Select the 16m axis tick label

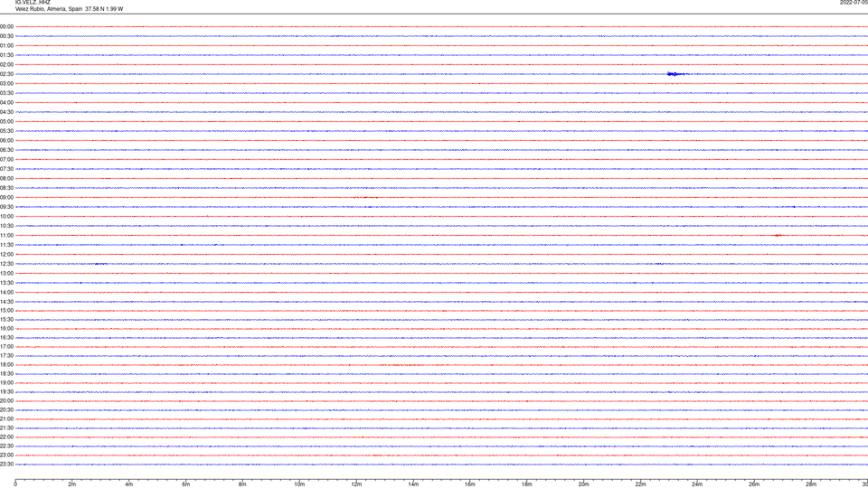(x=470, y=484)
